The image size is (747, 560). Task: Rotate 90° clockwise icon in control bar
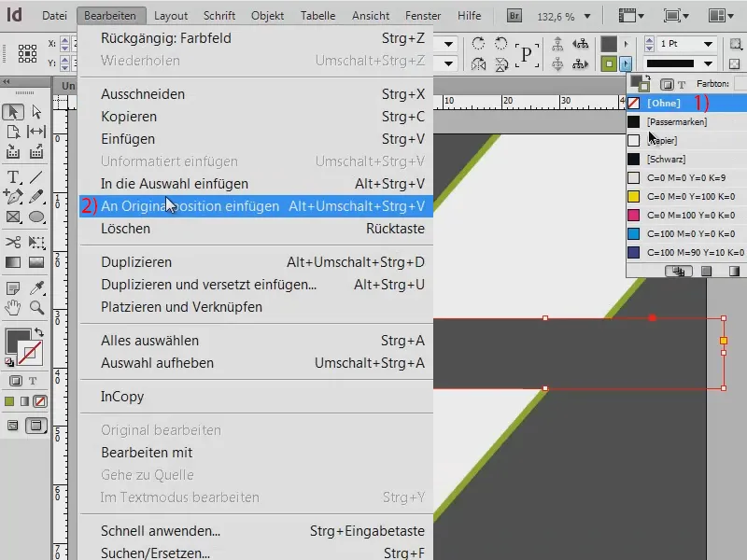(x=478, y=44)
